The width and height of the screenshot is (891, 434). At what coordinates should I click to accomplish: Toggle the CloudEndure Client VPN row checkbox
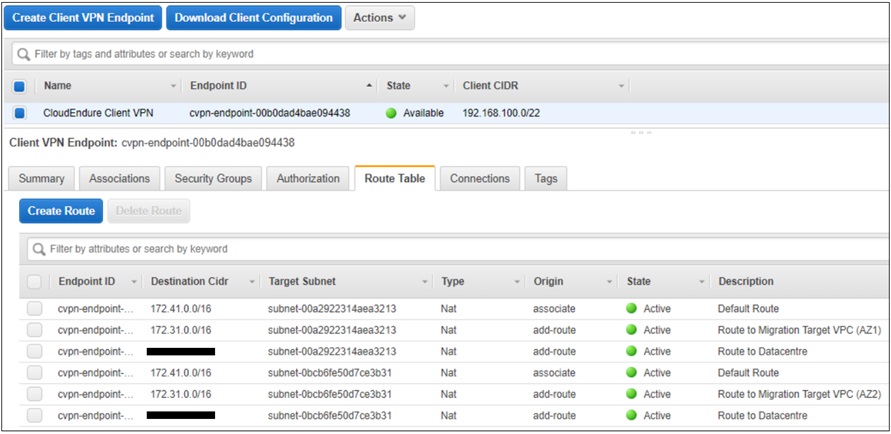19,113
